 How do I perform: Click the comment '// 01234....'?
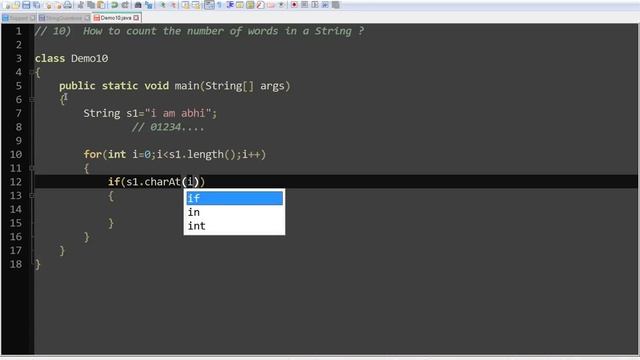(168, 127)
